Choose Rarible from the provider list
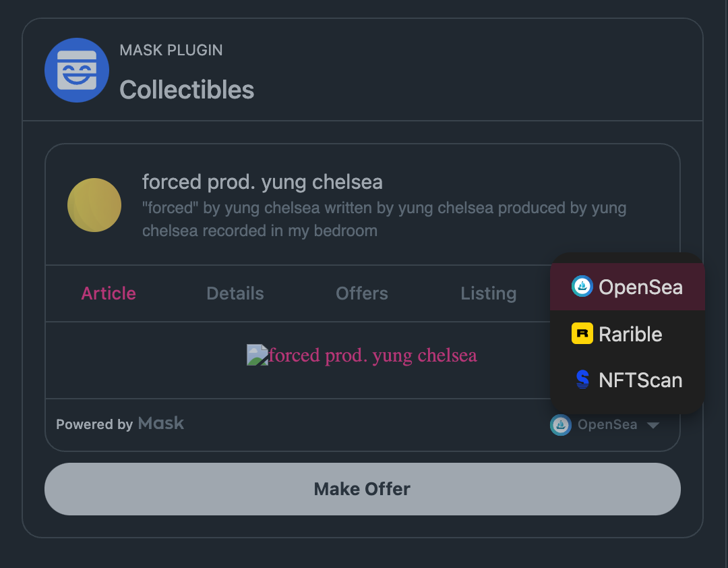Viewport: 728px width, 568px height. coord(630,334)
